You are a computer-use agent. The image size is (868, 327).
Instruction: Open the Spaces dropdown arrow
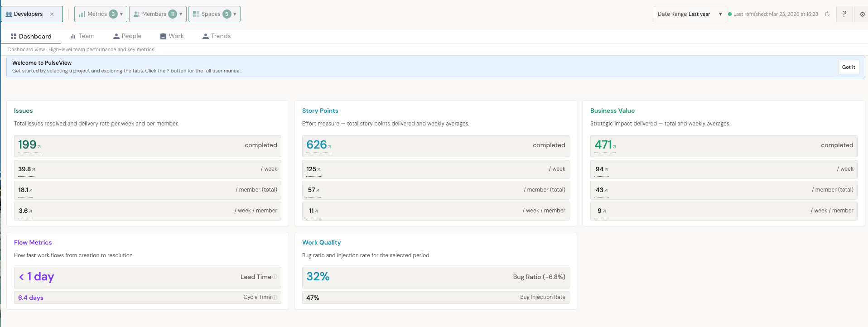click(x=235, y=14)
